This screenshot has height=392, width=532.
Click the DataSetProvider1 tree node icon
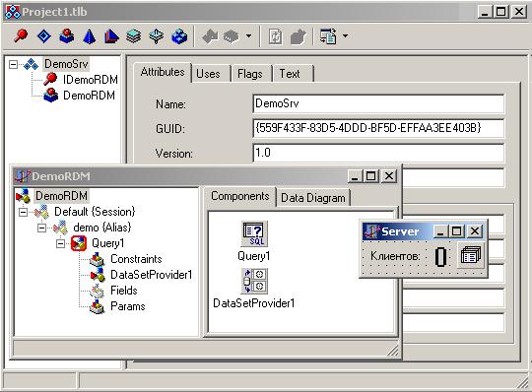(x=97, y=275)
